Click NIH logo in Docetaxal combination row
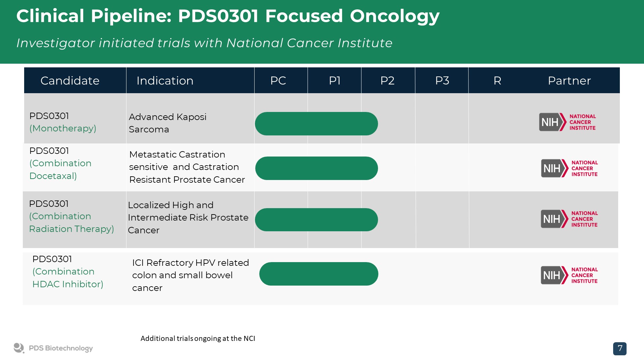Screen dimensions: 644x362 click(x=569, y=168)
